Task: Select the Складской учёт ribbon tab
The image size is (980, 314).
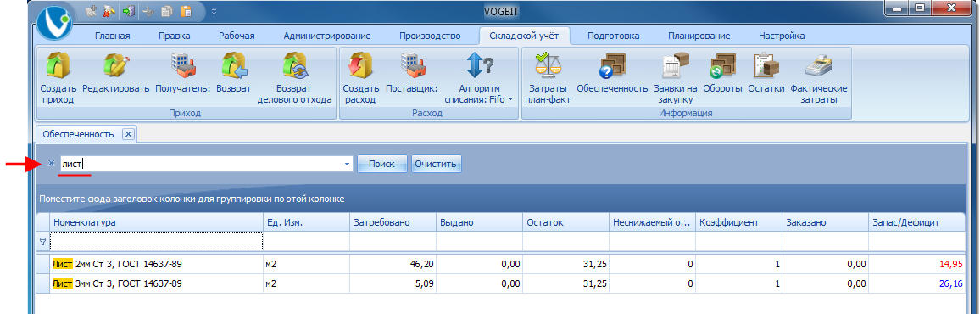Action: pos(525,36)
